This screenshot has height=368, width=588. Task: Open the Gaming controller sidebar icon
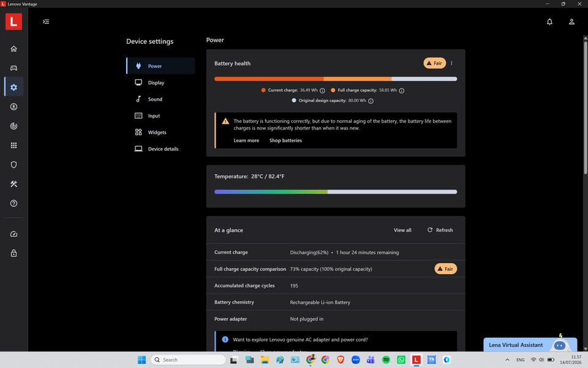tap(13, 68)
